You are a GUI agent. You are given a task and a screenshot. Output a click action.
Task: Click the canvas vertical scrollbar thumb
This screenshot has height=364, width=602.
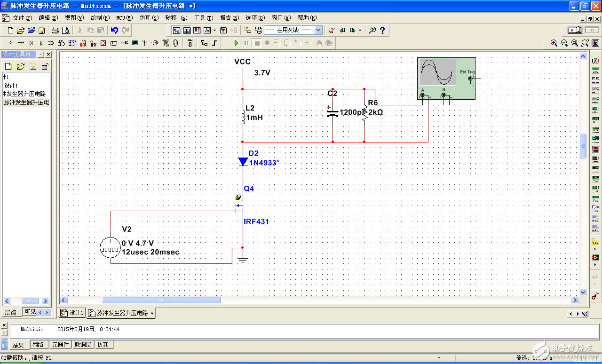click(583, 146)
